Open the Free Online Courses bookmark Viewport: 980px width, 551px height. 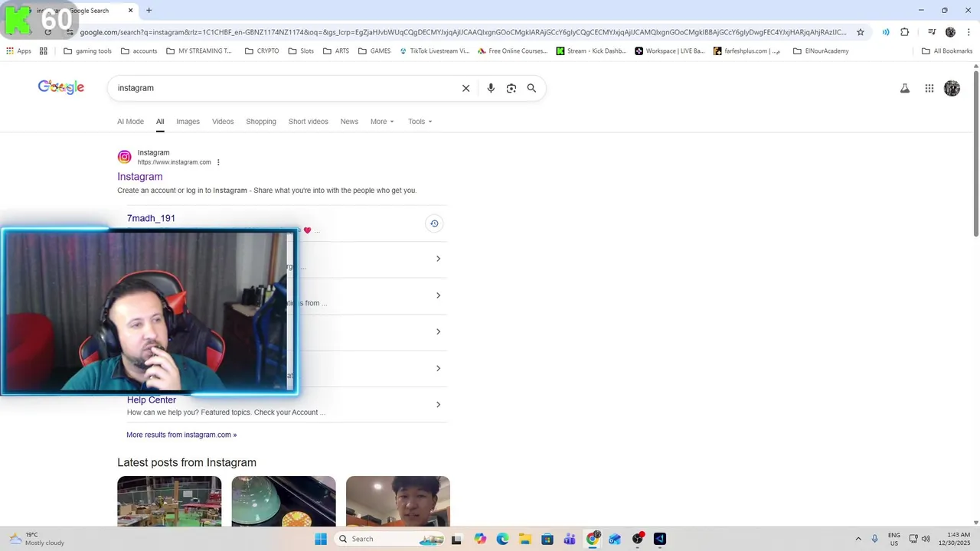coord(512,51)
